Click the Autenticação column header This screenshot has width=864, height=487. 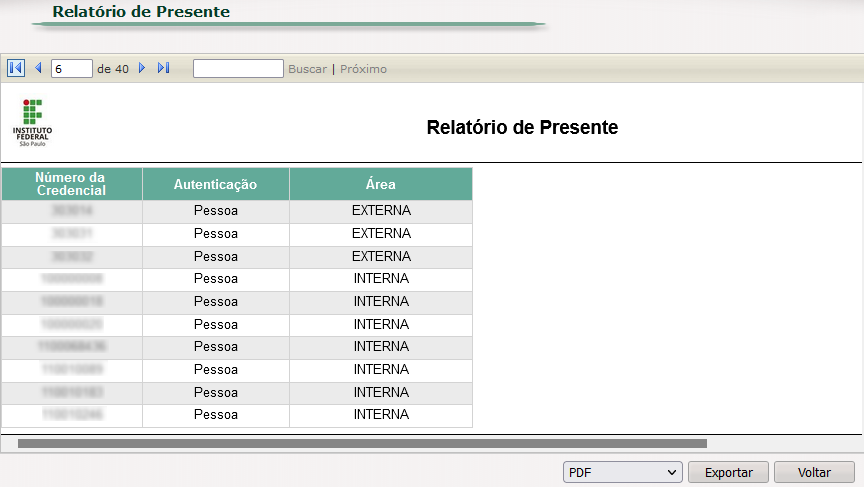(x=215, y=184)
